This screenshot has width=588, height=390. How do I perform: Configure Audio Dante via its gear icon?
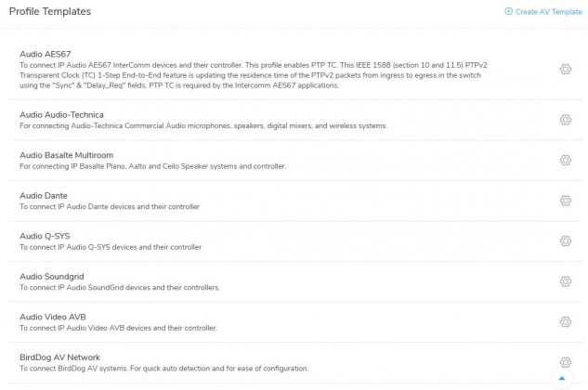click(566, 201)
